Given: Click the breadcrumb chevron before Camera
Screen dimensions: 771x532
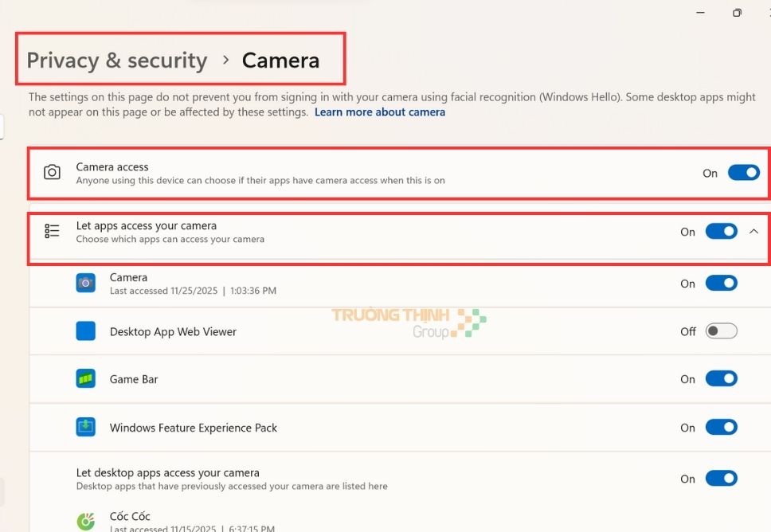Looking at the screenshot, I should 225,60.
